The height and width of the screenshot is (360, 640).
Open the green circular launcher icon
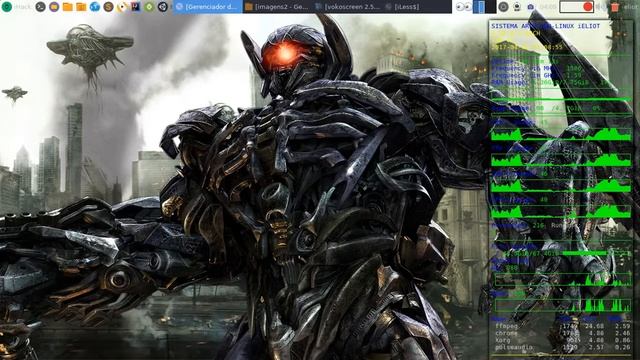pos(149,7)
